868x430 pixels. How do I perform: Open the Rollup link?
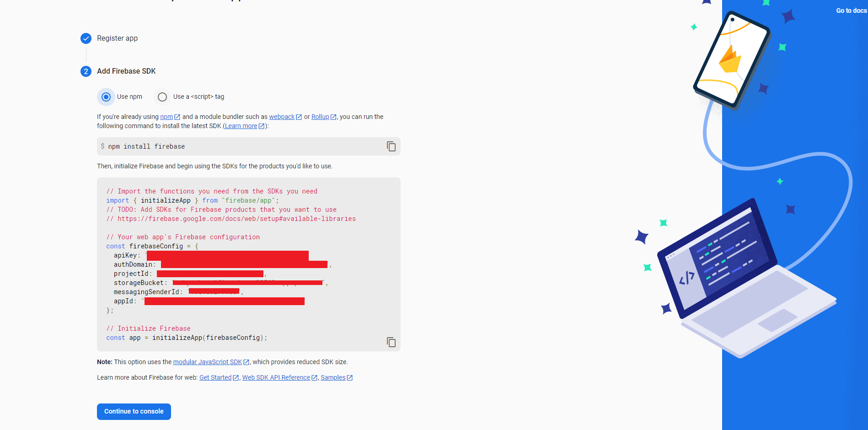[324, 117]
